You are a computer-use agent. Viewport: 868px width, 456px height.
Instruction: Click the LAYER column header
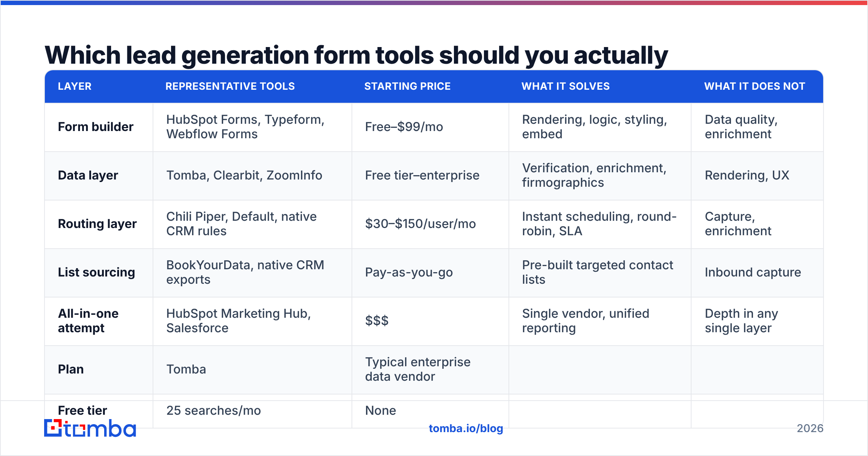pyautogui.click(x=75, y=86)
